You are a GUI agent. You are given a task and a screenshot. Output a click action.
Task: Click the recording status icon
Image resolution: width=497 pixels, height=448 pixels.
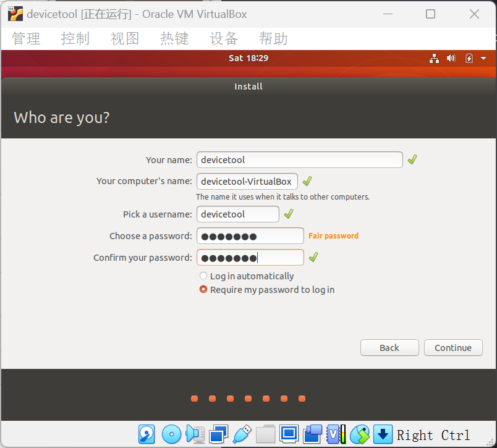(312, 434)
